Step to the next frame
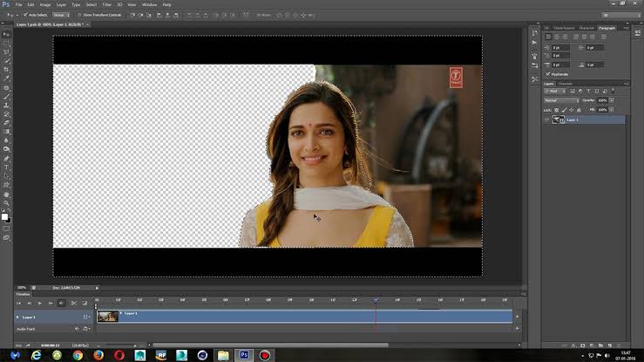The image size is (644, 362). coord(51,304)
